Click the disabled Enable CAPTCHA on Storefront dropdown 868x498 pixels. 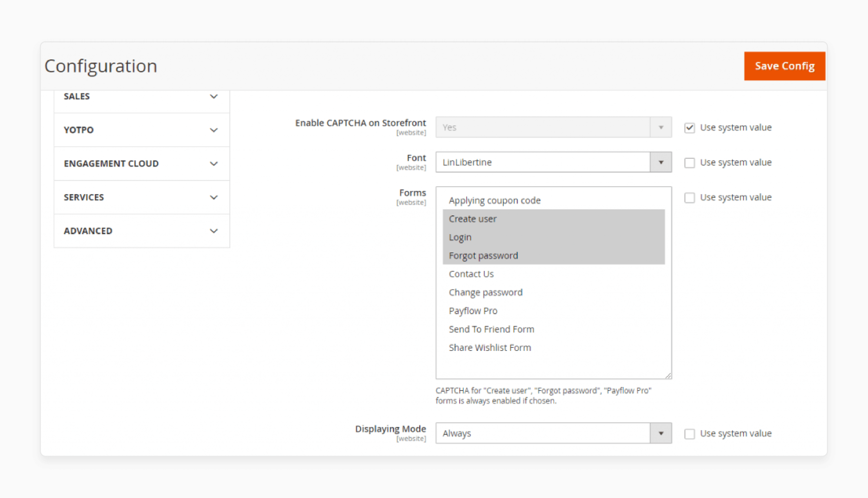pos(554,127)
